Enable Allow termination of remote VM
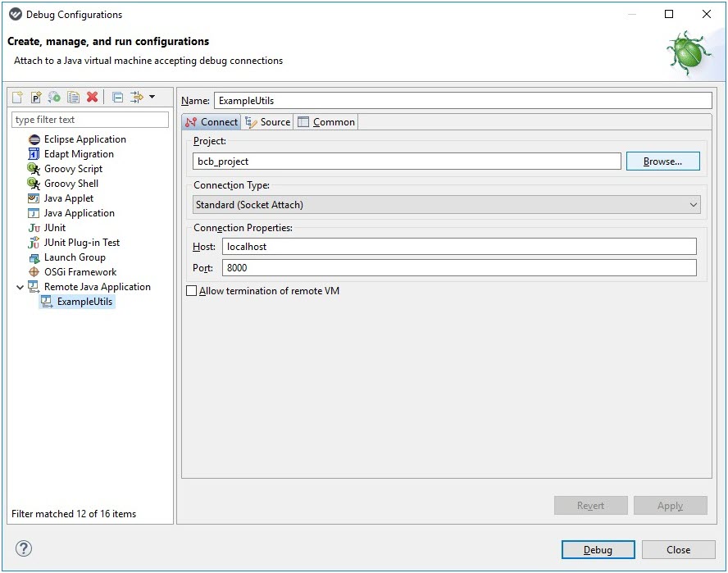Image resolution: width=728 pixels, height=573 pixels. tap(191, 291)
